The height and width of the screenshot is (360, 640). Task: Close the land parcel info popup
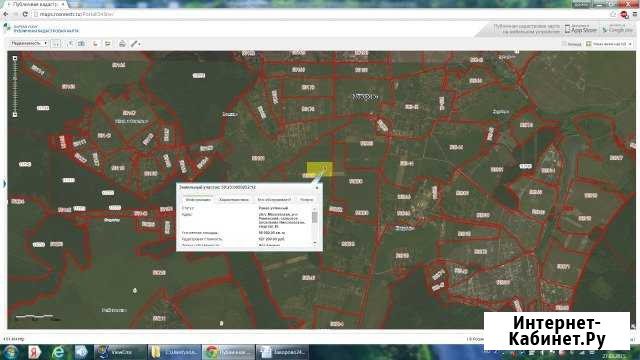pyautogui.click(x=317, y=187)
